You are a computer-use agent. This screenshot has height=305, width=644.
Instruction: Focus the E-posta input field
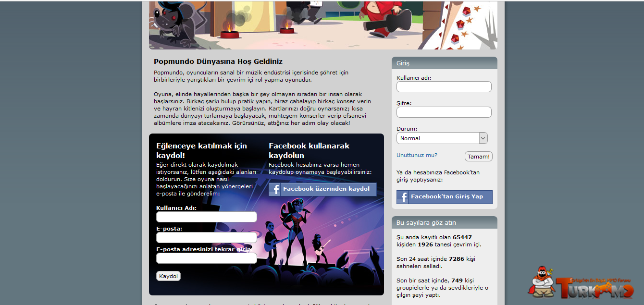point(207,238)
